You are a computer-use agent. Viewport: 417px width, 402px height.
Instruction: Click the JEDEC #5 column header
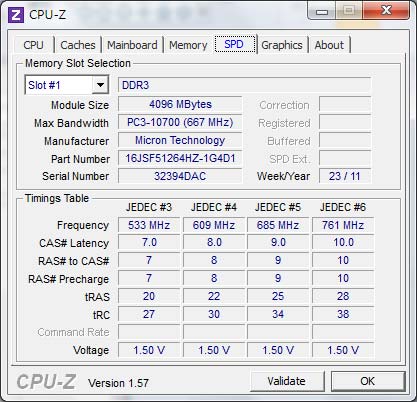coord(278,207)
